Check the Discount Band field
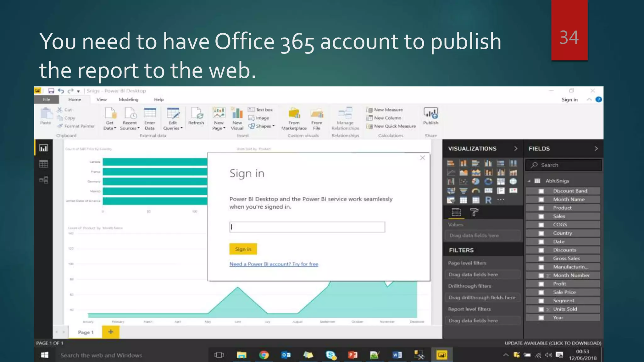 click(x=541, y=191)
